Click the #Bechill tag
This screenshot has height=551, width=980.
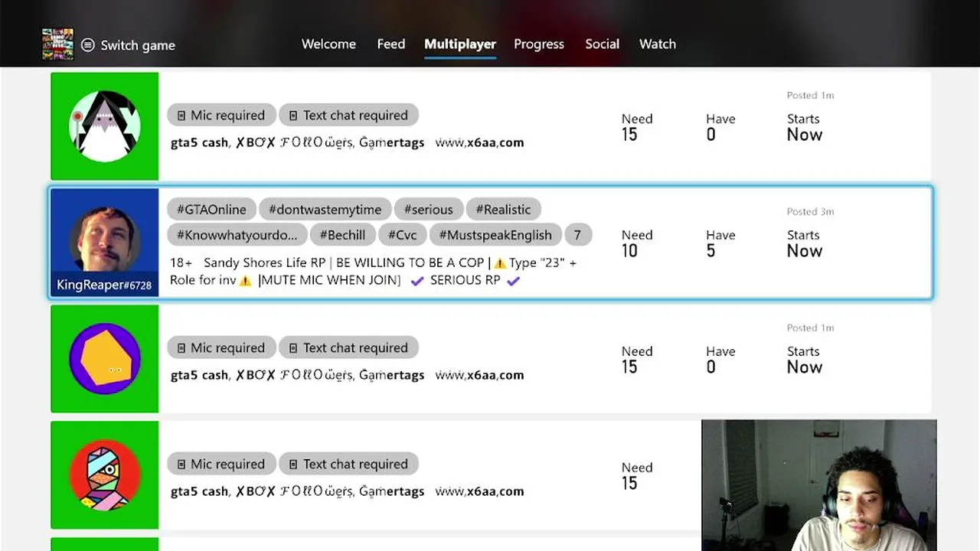(x=342, y=235)
